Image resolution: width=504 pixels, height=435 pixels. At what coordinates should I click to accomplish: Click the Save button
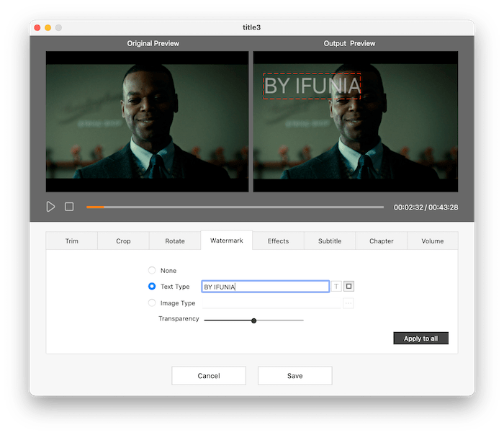click(294, 376)
